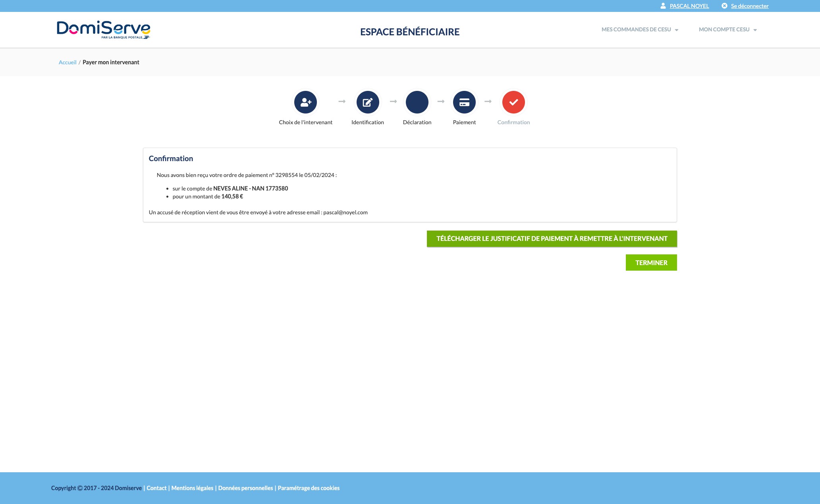Click the logout cross icon near Se déconnecter
This screenshot has height=504, width=820.
[x=725, y=6]
